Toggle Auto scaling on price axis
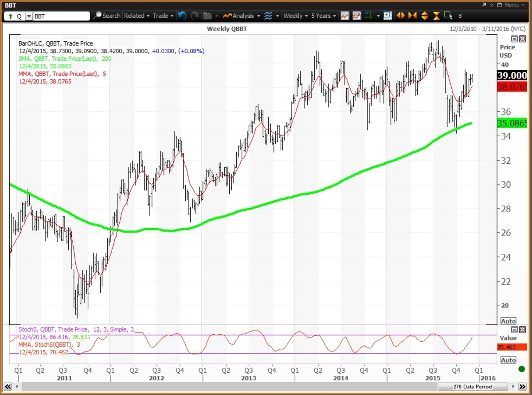 (x=508, y=321)
